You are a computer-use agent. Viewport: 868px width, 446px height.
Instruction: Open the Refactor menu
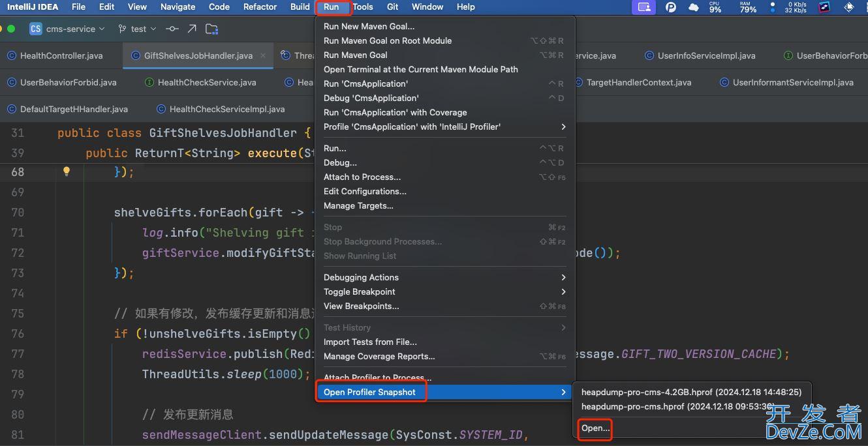(x=260, y=7)
